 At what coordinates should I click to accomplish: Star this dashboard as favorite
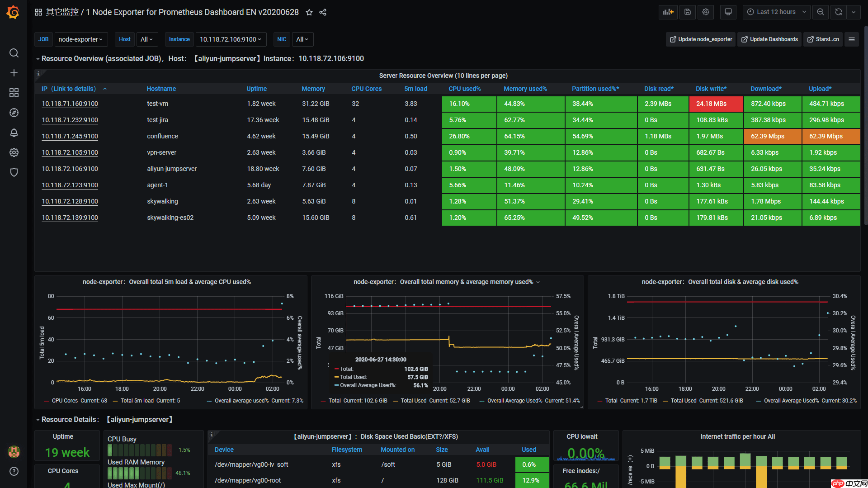tap(309, 12)
